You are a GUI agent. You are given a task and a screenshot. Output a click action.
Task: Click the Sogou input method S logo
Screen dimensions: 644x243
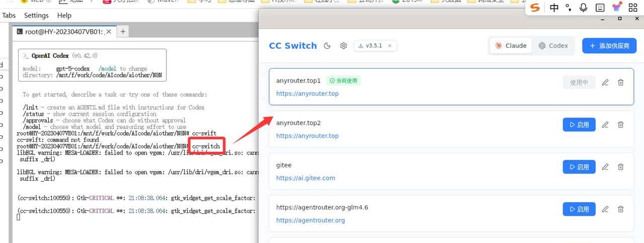click(535, 8)
